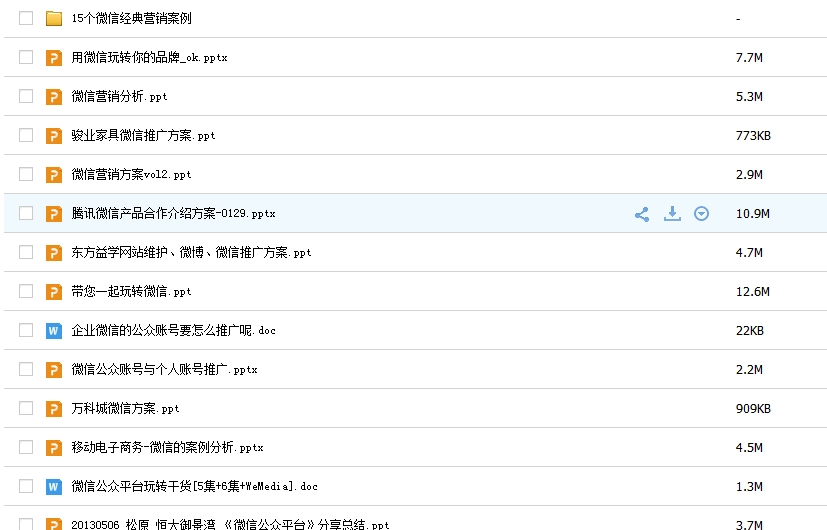Click the PPT icon beside 万科城微信方案.ppt
827x530 pixels.
click(54, 409)
